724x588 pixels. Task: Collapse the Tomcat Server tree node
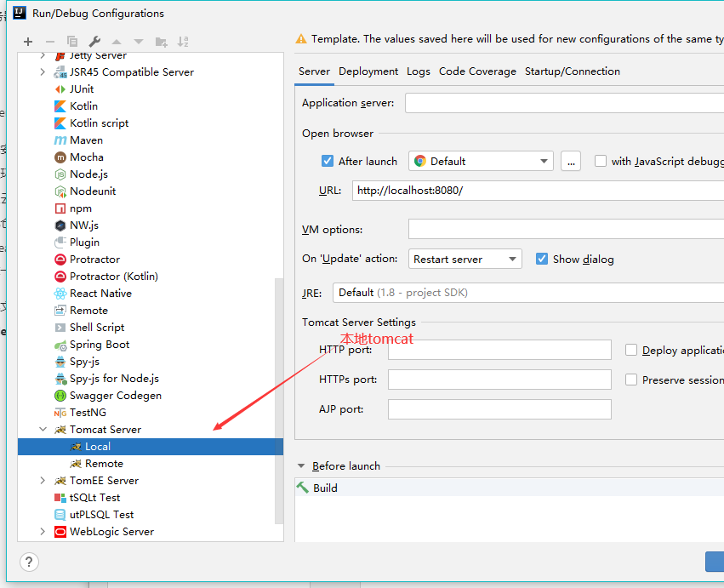coord(43,430)
